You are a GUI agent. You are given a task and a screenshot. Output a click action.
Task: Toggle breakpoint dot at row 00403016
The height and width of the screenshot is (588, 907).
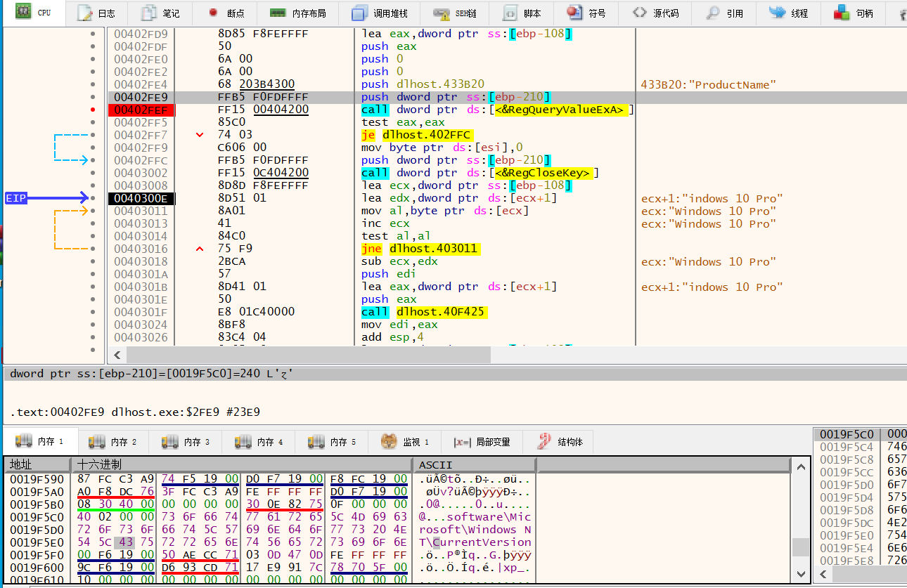pyautogui.click(x=93, y=249)
